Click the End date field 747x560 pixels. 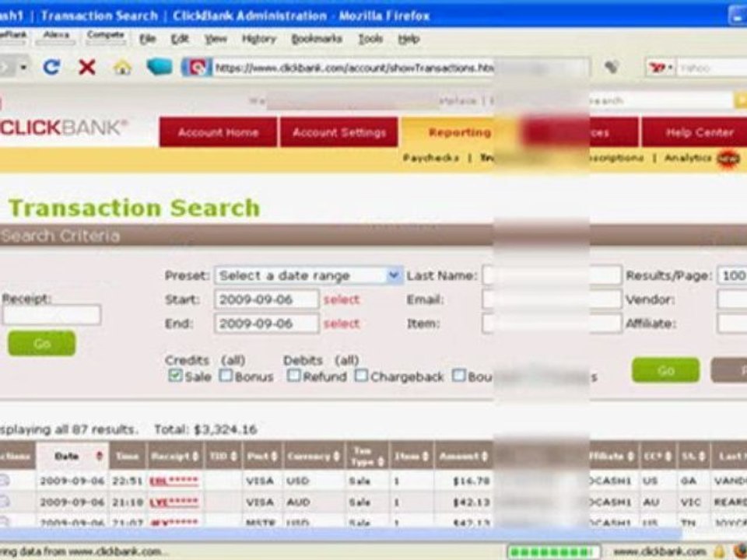coord(267,324)
